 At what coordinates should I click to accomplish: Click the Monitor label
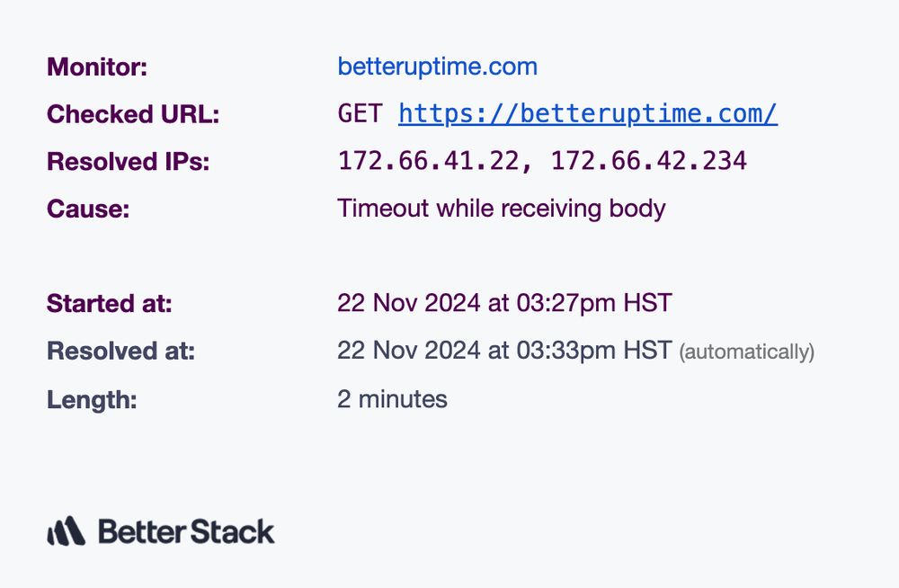96,67
